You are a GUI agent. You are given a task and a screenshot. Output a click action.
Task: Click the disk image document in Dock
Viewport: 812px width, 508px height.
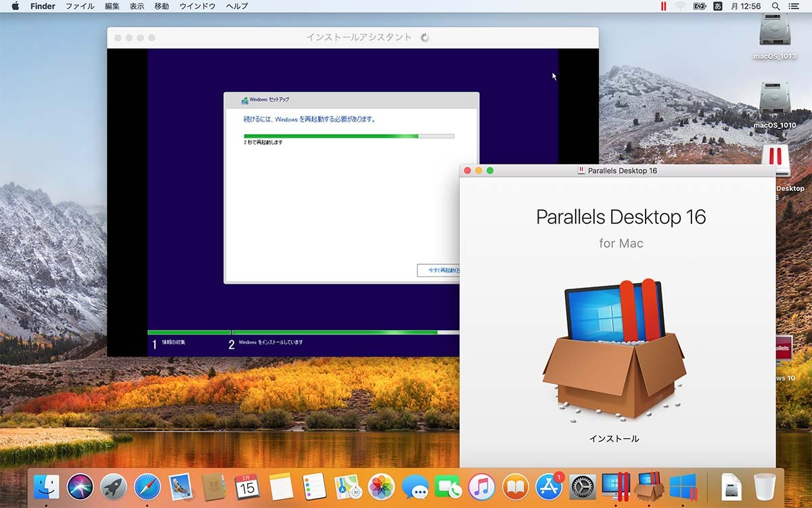pyautogui.click(x=731, y=487)
